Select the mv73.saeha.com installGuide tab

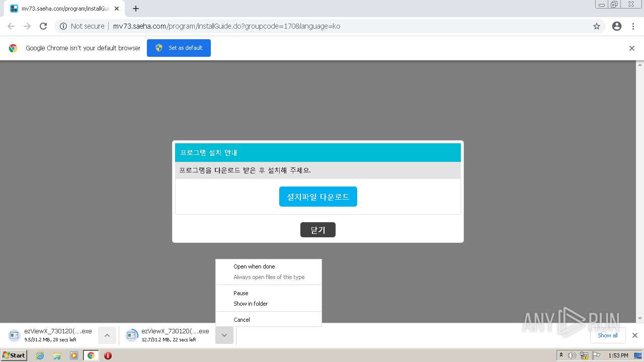(65, 9)
